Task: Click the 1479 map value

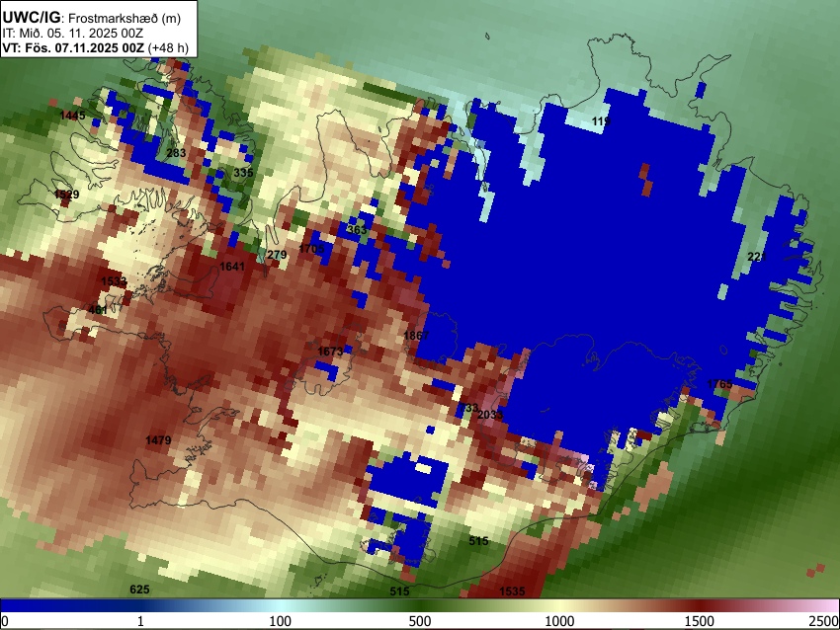Action: click(158, 440)
